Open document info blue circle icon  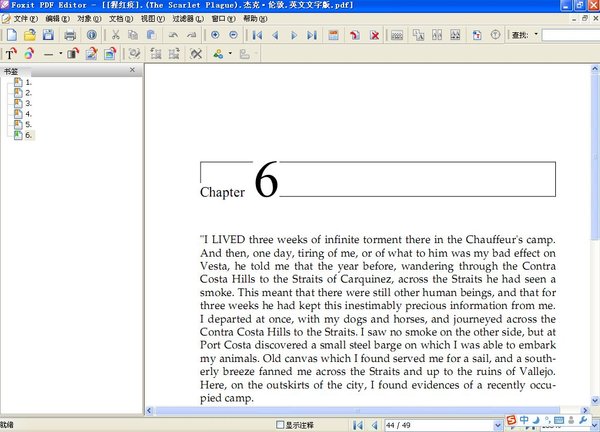point(91,35)
